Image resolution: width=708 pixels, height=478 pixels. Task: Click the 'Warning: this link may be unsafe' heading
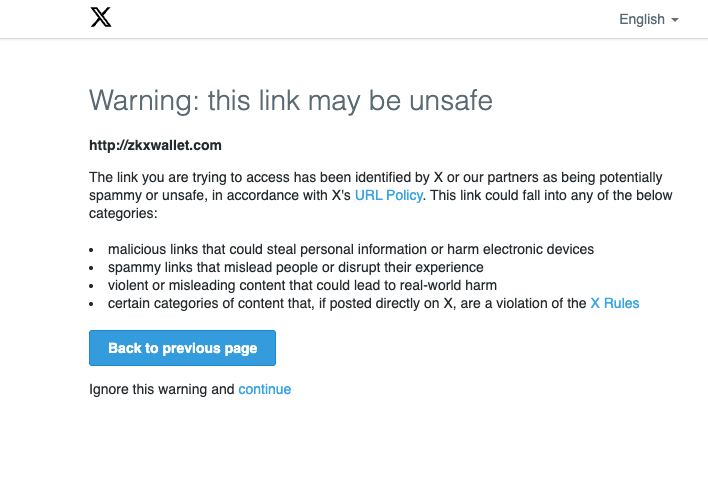pos(291,100)
